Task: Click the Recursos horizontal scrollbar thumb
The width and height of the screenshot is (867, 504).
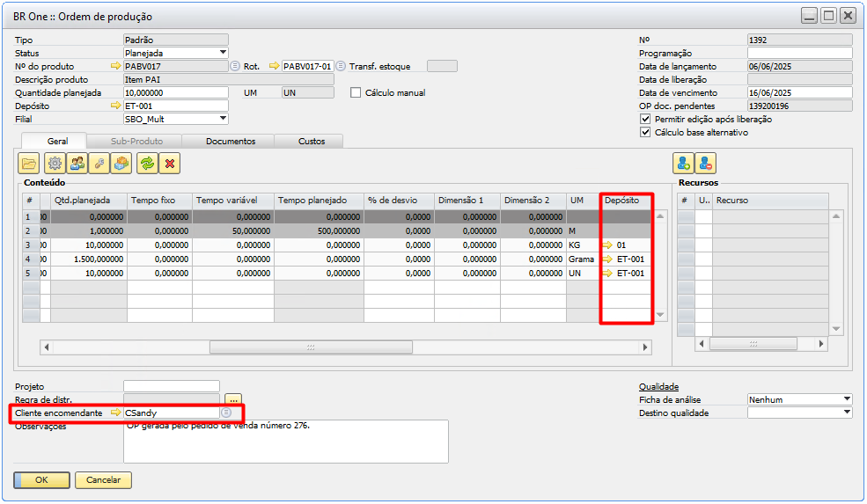Action: click(753, 344)
